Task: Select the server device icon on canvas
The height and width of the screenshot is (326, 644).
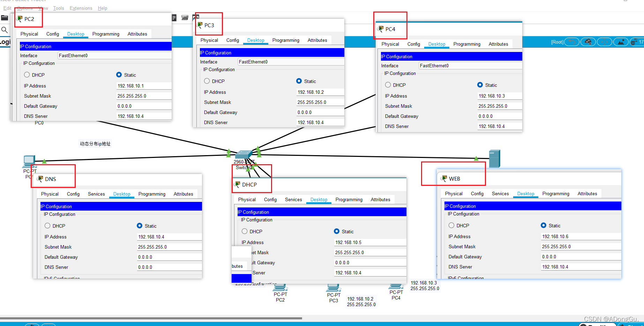Action: (494, 159)
